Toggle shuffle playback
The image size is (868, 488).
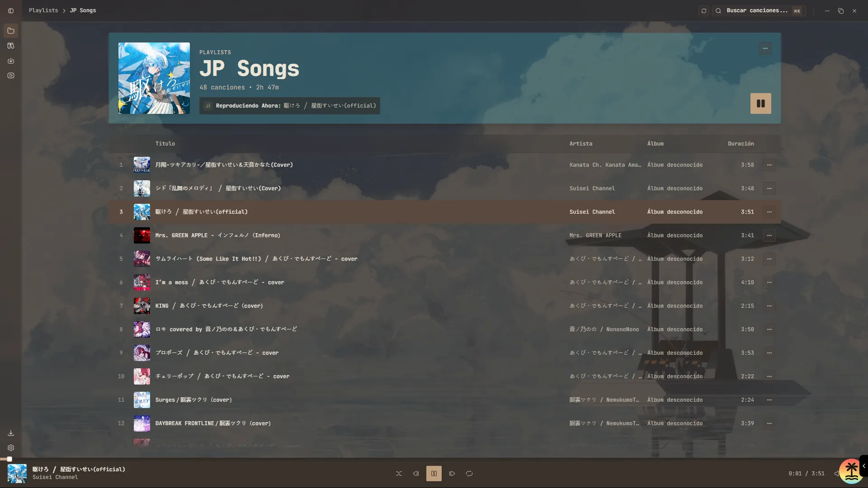click(x=399, y=474)
